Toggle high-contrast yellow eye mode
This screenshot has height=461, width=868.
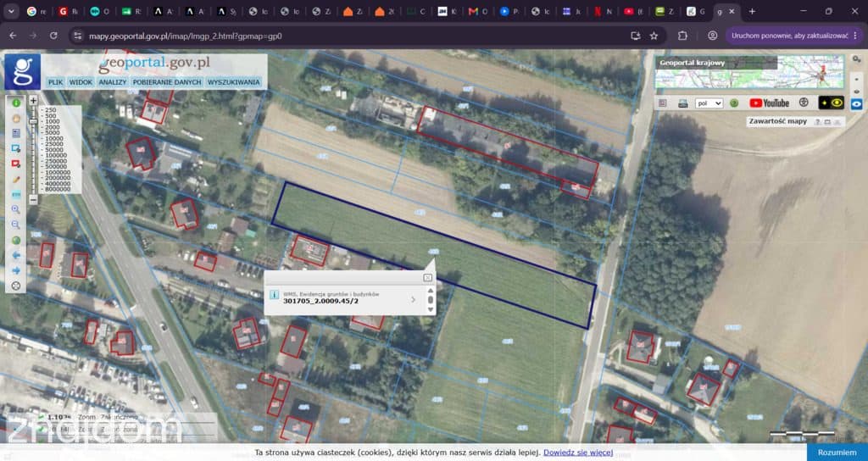831,103
